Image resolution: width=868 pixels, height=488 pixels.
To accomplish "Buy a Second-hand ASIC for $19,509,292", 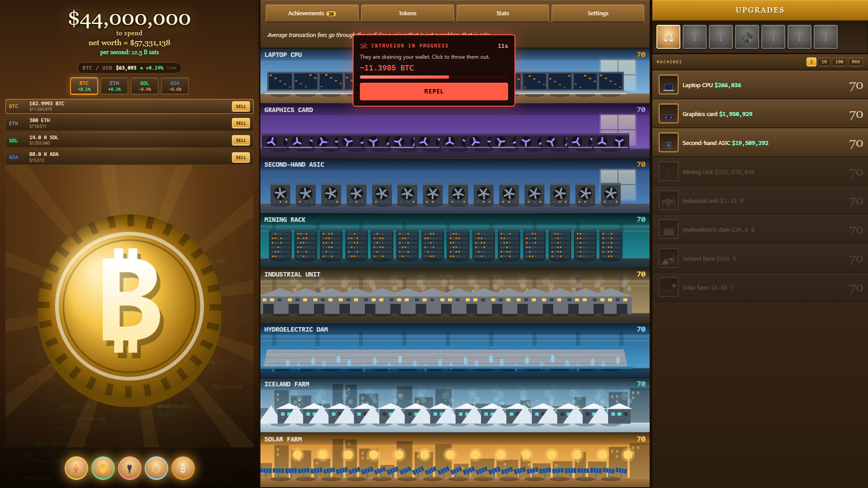I will pos(760,143).
